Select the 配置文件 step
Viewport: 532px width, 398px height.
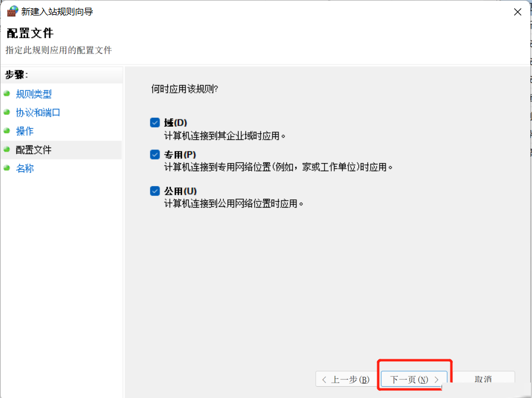[x=33, y=150]
